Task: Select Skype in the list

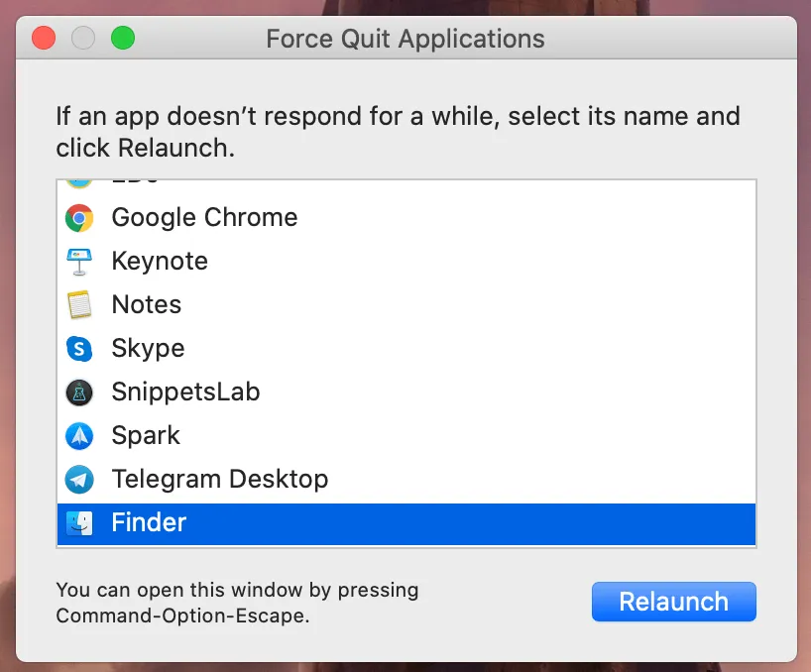Action: pos(406,349)
